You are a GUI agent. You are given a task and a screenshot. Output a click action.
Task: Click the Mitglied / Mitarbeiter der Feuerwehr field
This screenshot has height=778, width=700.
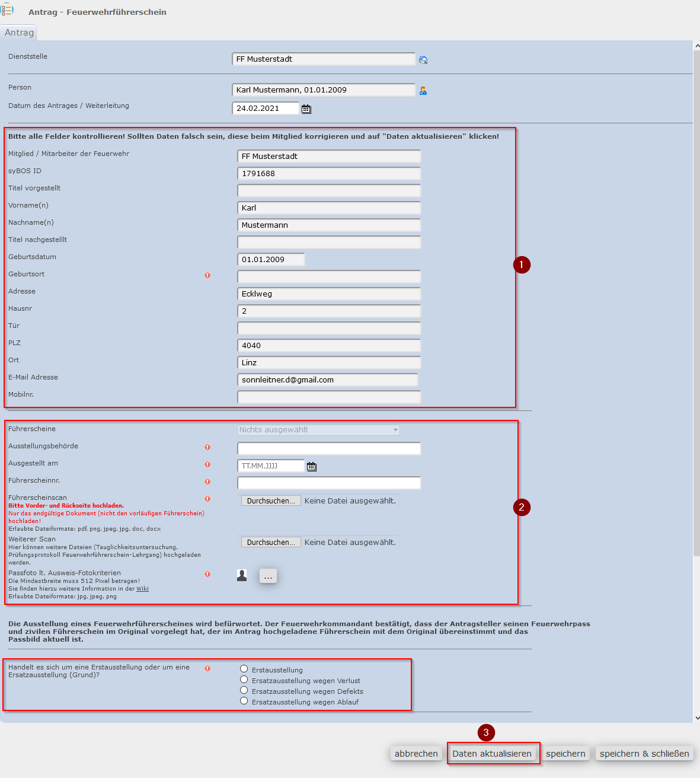tap(329, 156)
